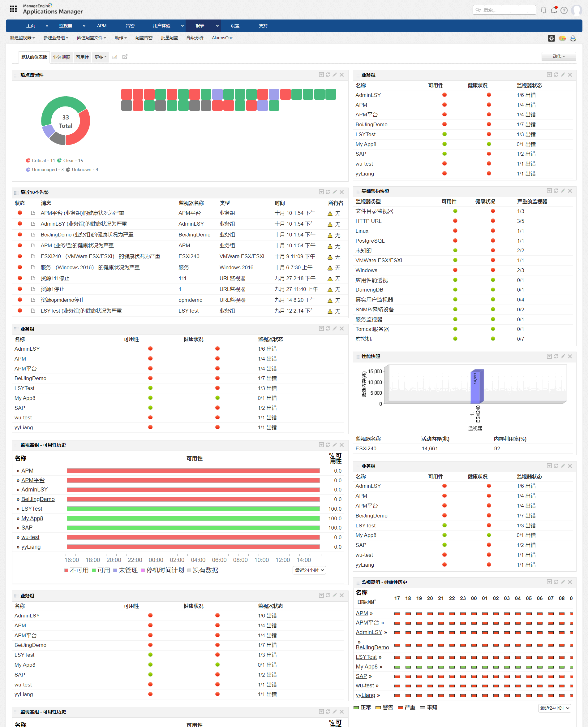Click the pie chart report icon
This screenshot has height=727, width=588.
[x=562, y=38]
